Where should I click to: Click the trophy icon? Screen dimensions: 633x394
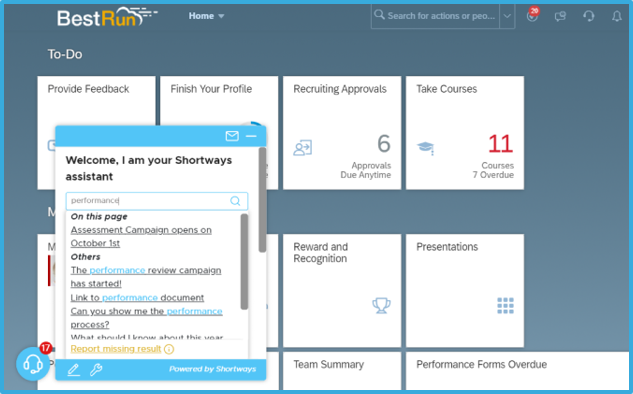coord(381,306)
